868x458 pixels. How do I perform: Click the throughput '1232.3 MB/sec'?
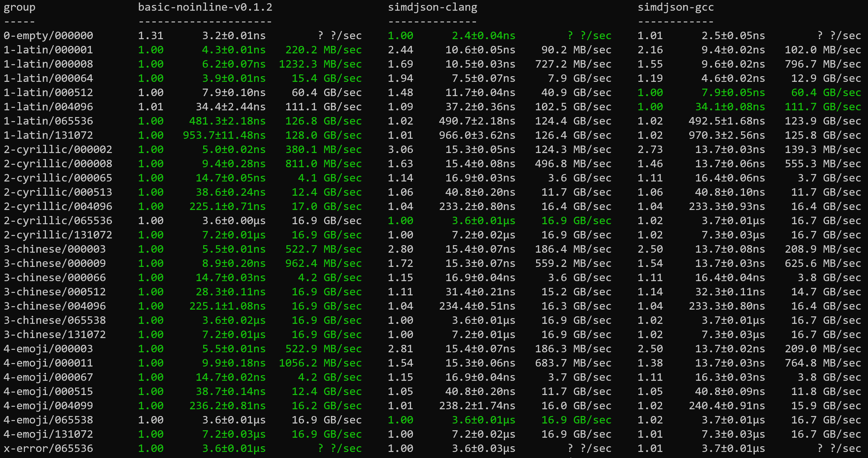[x=321, y=64]
